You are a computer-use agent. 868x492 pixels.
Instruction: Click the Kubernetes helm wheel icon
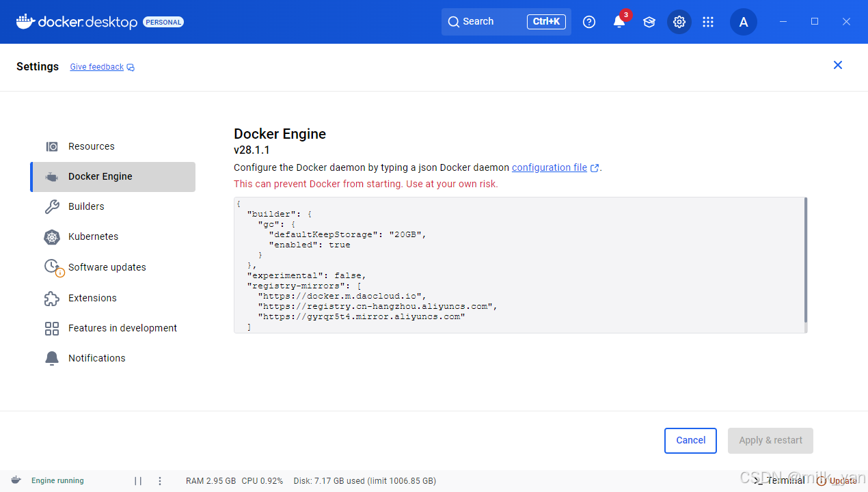[52, 237]
